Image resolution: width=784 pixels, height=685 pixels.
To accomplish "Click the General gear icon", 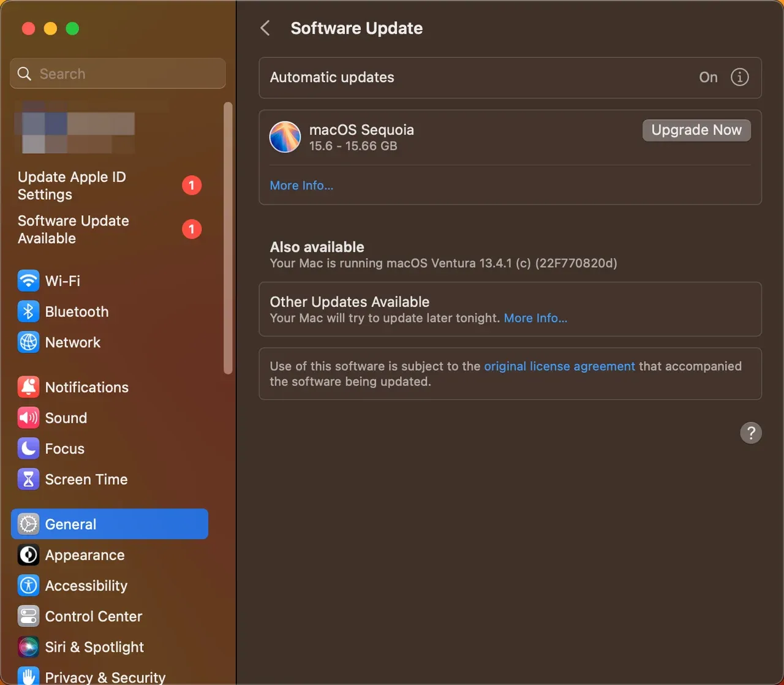I will coord(28,524).
